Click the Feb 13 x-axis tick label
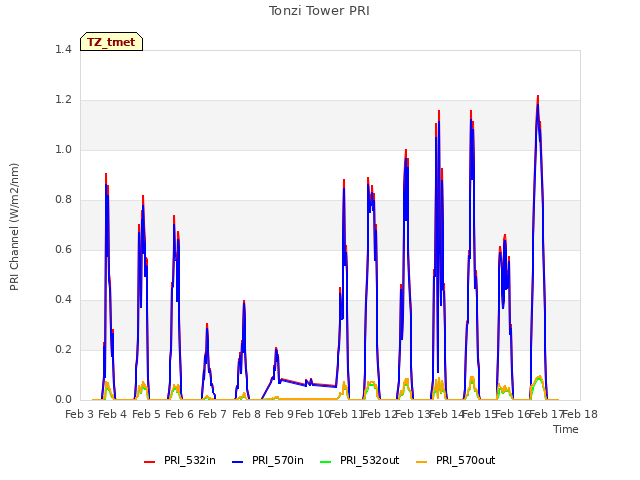The width and height of the screenshot is (640, 480). (x=413, y=415)
